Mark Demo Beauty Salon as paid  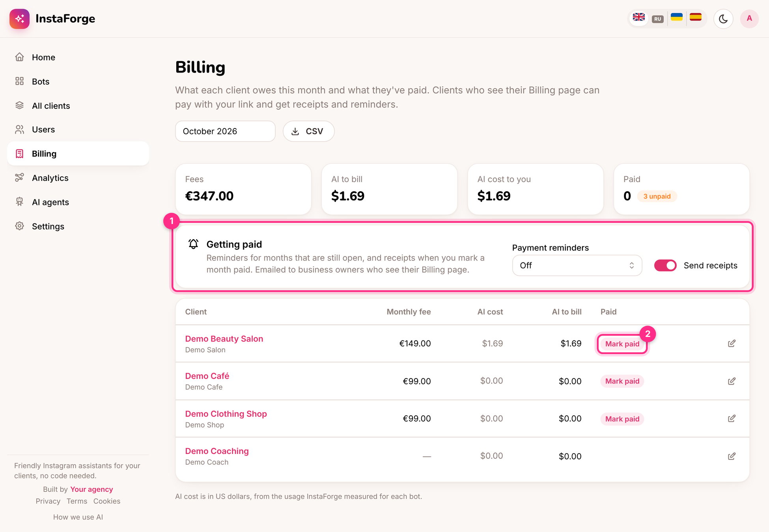click(x=622, y=344)
